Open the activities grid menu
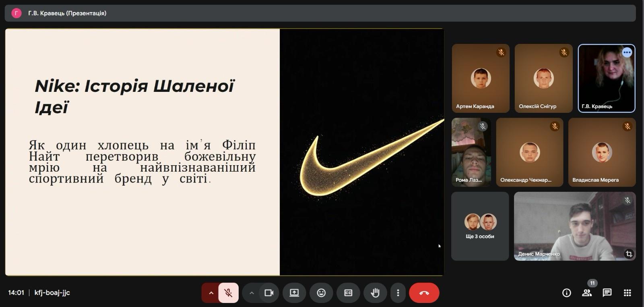This screenshot has height=307, width=644. tap(627, 293)
